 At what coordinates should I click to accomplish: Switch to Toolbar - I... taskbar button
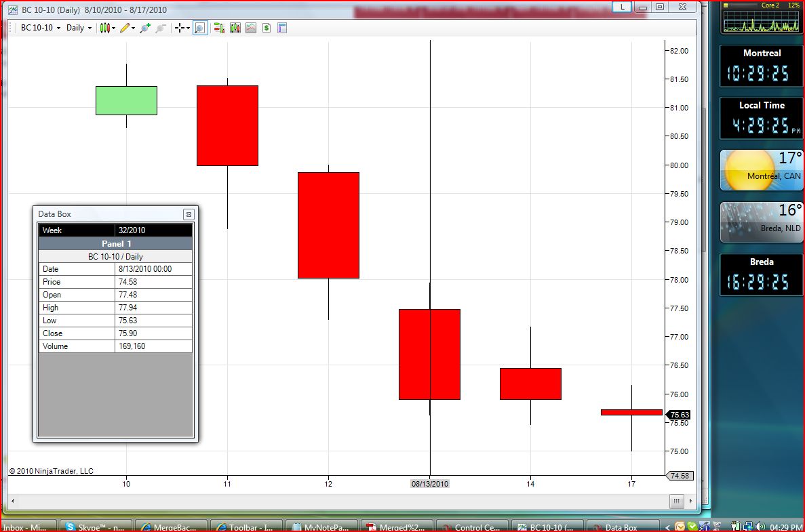point(247,527)
